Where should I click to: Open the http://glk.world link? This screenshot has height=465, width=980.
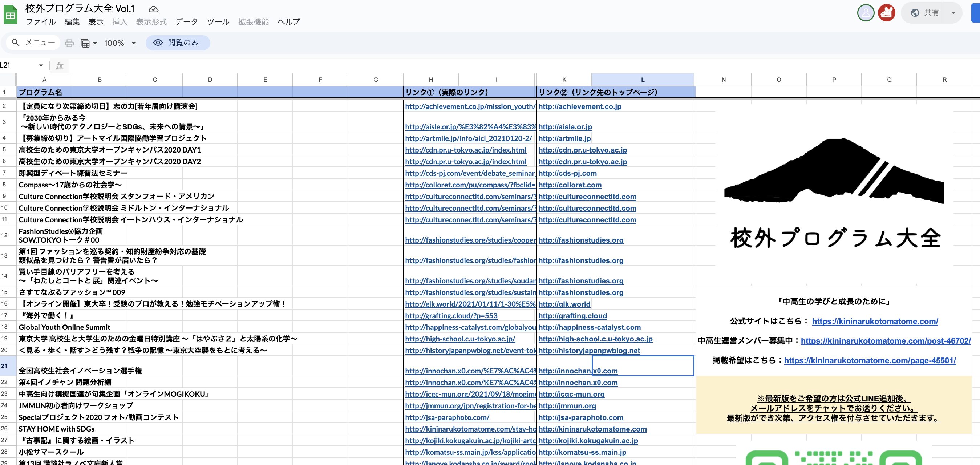tap(564, 304)
